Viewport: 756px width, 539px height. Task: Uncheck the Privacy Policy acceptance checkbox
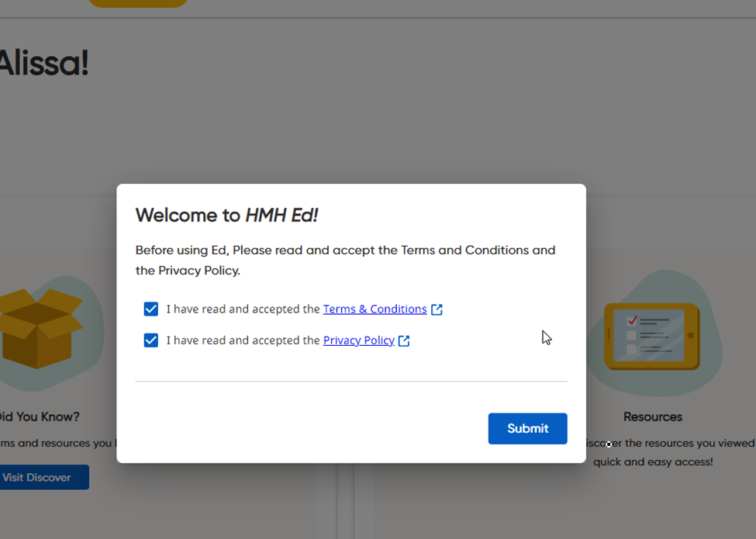tap(151, 340)
